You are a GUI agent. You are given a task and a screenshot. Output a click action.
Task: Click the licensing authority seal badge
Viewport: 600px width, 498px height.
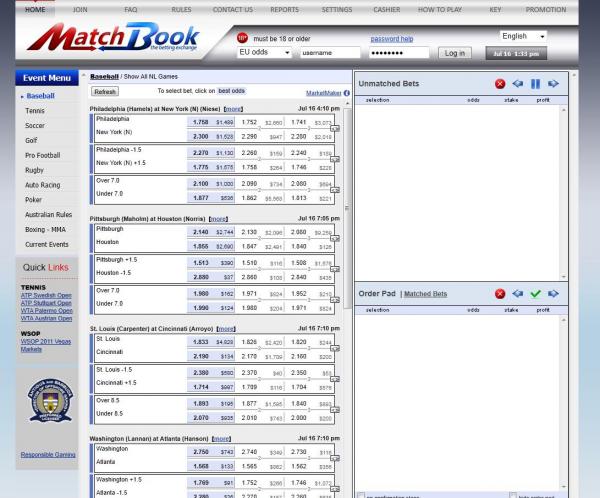point(50,400)
